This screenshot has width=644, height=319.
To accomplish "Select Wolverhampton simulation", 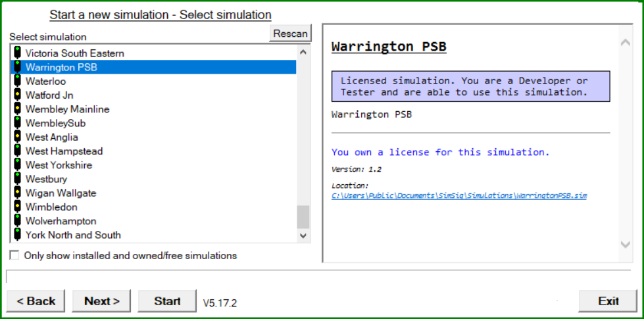I will (153, 220).
